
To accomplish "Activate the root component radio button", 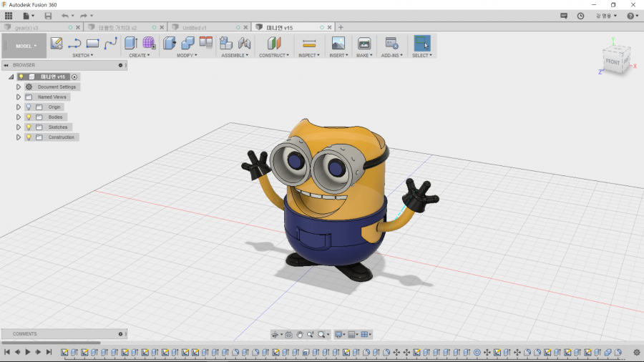I will tap(74, 77).
